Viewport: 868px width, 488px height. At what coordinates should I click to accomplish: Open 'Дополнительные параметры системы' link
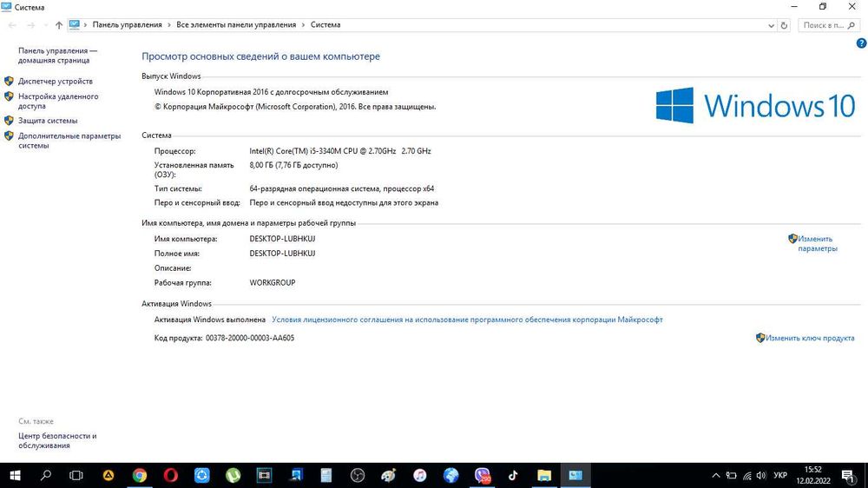[x=69, y=140]
